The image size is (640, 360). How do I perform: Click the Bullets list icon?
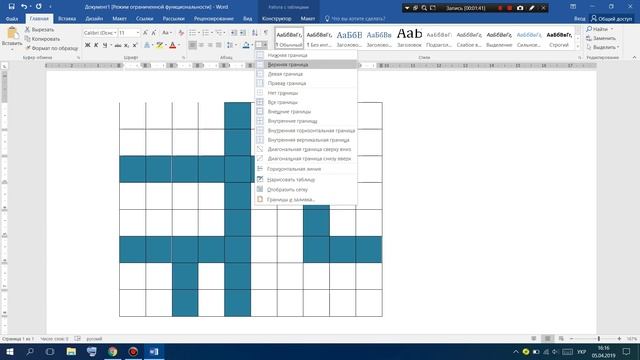[x=193, y=33]
